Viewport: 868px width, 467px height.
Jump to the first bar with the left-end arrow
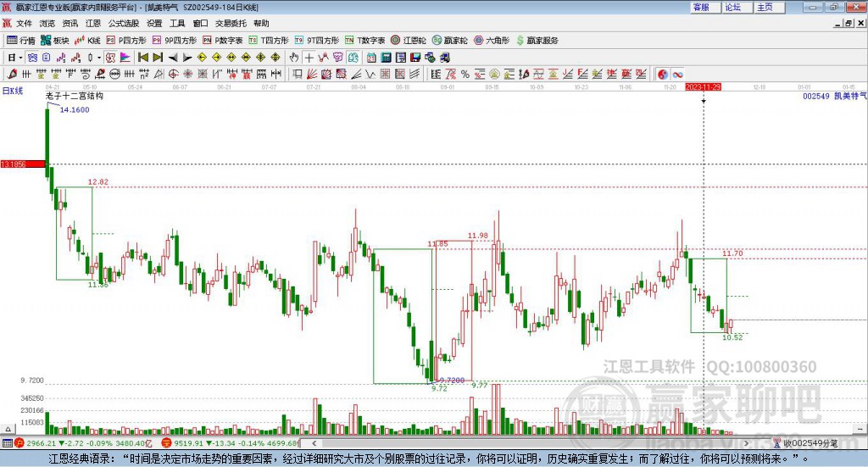(142, 58)
